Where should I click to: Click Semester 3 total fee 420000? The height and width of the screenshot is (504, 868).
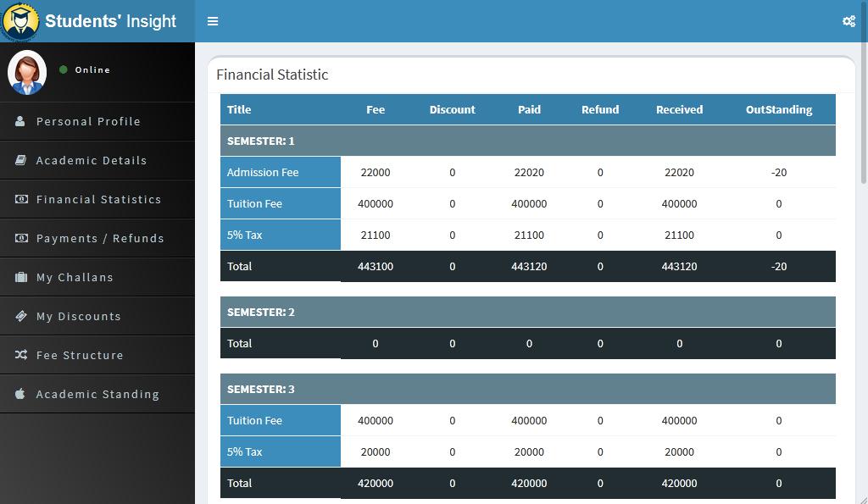376,484
